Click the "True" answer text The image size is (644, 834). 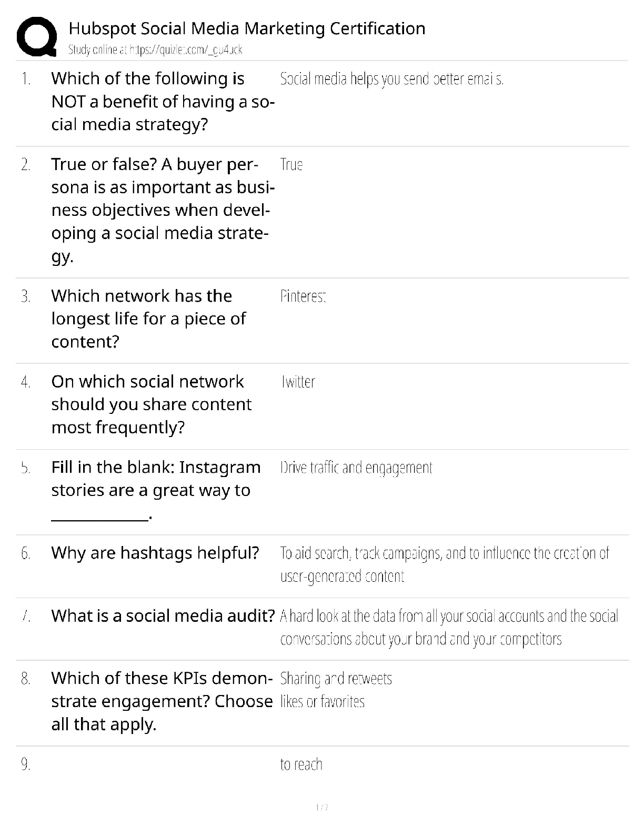(291, 165)
